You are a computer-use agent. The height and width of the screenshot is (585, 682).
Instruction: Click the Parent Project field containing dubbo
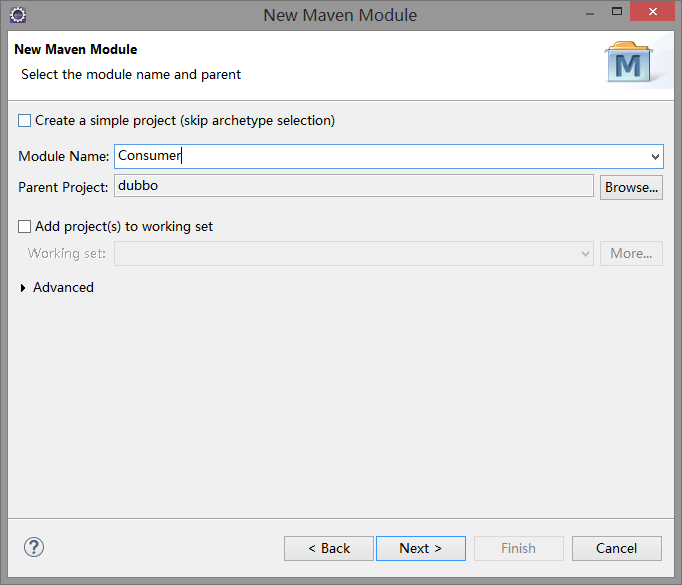pos(354,186)
